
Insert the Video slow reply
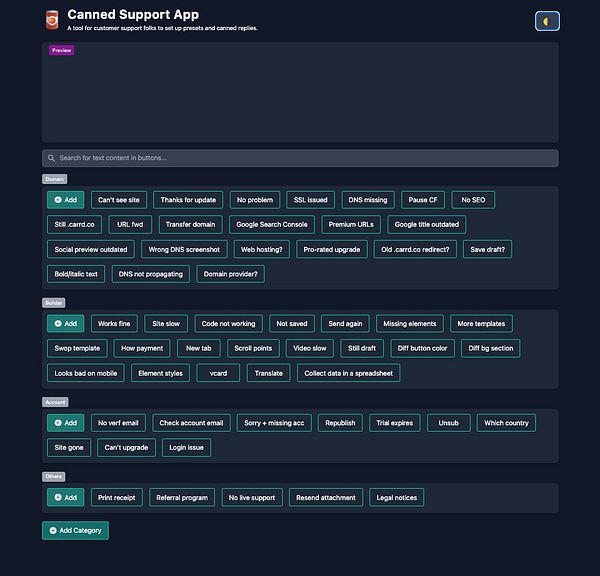pyautogui.click(x=310, y=348)
